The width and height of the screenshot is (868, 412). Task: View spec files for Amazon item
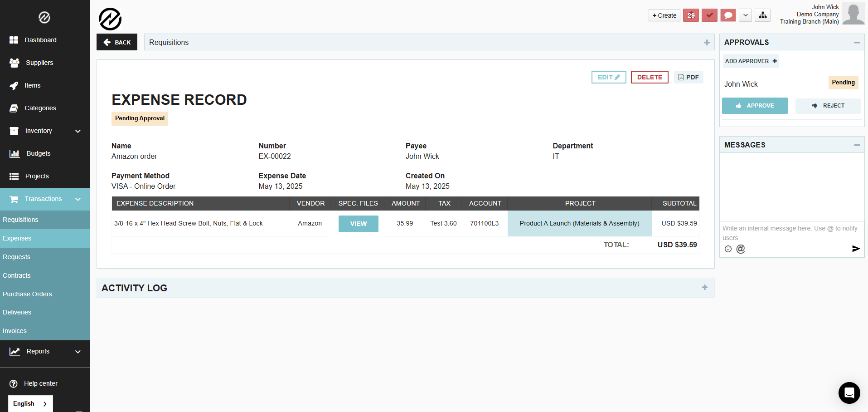click(x=359, y=224)
